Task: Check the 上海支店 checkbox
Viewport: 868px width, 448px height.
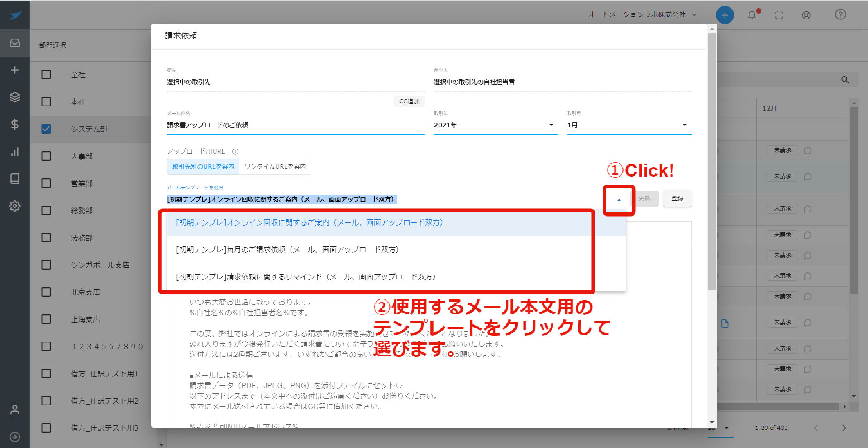Action: pyautogui.click(x=46, y=319)
